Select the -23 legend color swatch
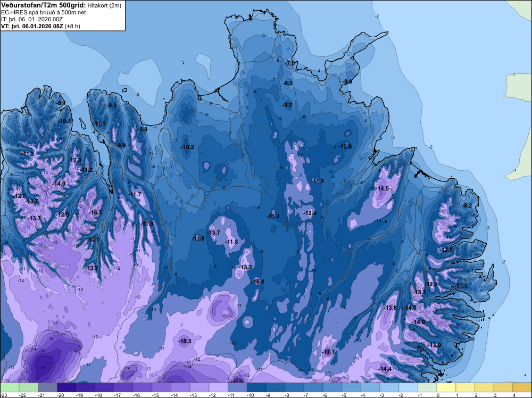This screenshot has height=398, width=532. 10,387
